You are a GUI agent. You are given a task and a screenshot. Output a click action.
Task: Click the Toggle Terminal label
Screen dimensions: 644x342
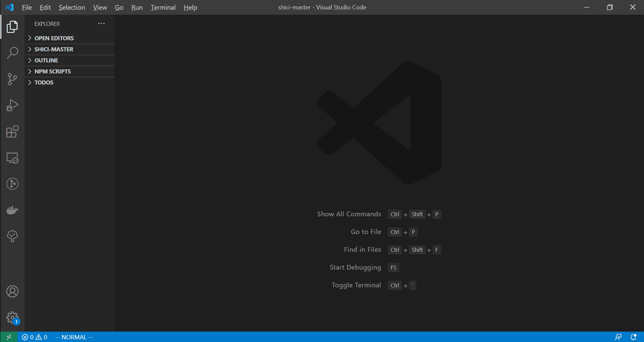coord(356,285)
